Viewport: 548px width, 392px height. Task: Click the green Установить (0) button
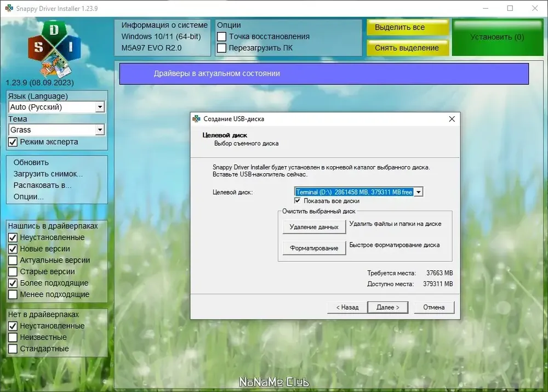(x=498, y=37)
